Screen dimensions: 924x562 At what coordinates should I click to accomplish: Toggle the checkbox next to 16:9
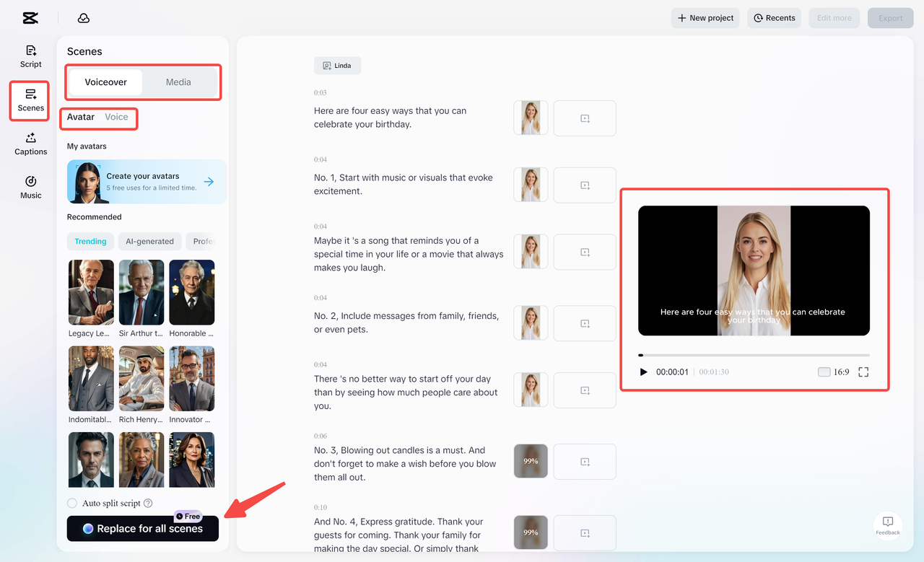(x=822, y=372)
